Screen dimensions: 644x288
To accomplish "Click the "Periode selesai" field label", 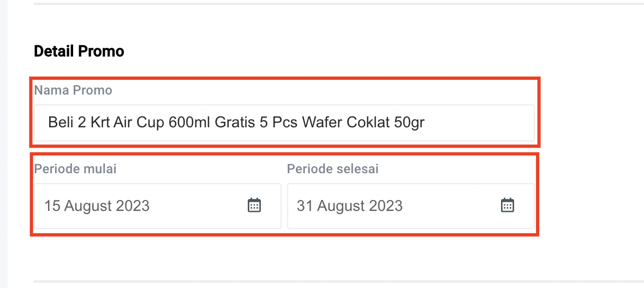I will pyautogui.click(x=332, y=169).
